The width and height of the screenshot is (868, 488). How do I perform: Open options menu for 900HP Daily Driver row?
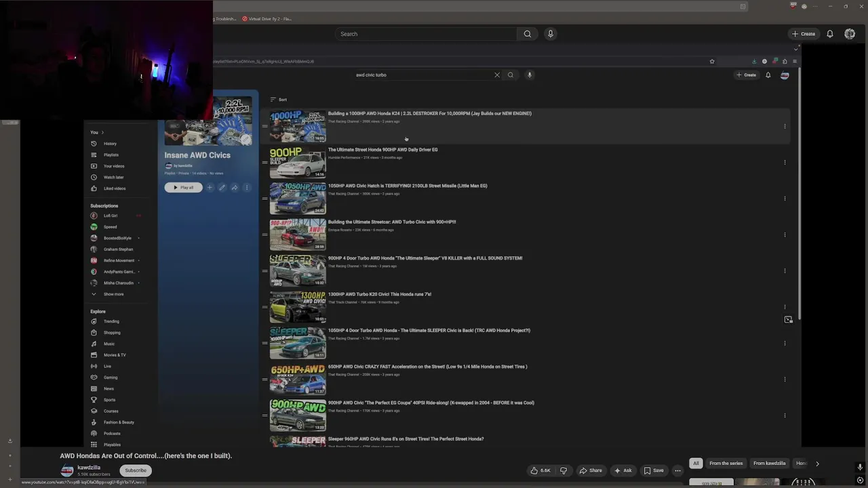785,162
